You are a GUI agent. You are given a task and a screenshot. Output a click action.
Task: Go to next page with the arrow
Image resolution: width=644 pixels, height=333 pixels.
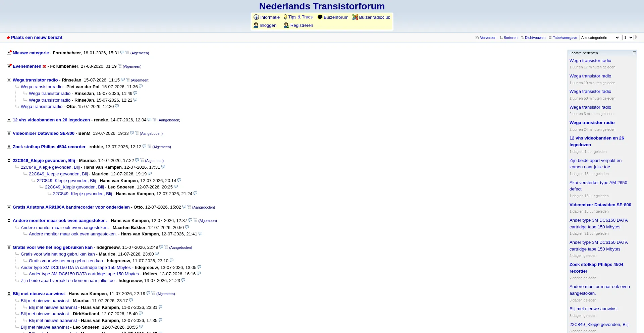(636, 37)
